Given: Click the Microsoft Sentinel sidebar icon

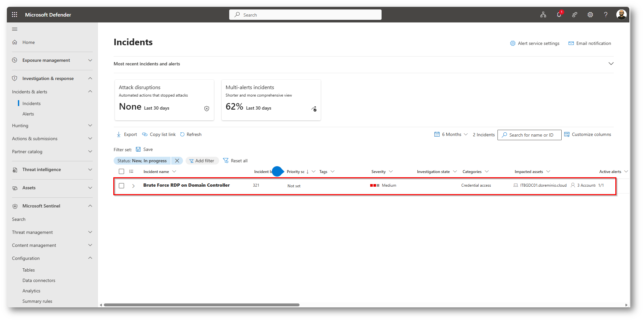Looking at the screenshot, I should click(15, 206).
